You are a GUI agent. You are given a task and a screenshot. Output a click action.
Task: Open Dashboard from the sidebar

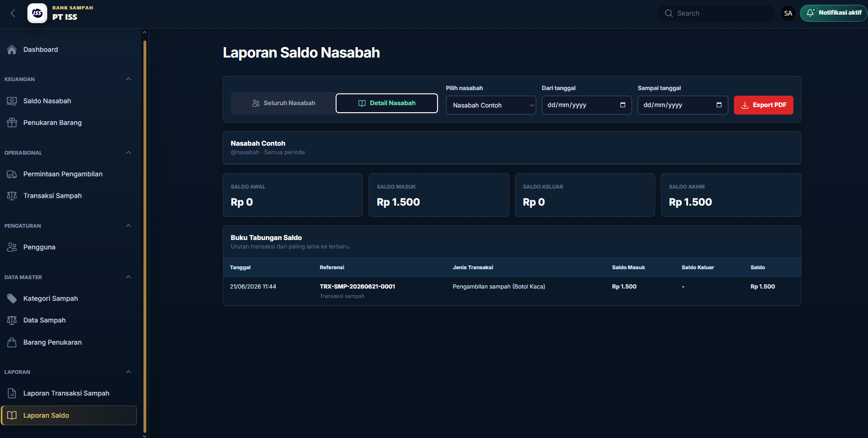69,50
